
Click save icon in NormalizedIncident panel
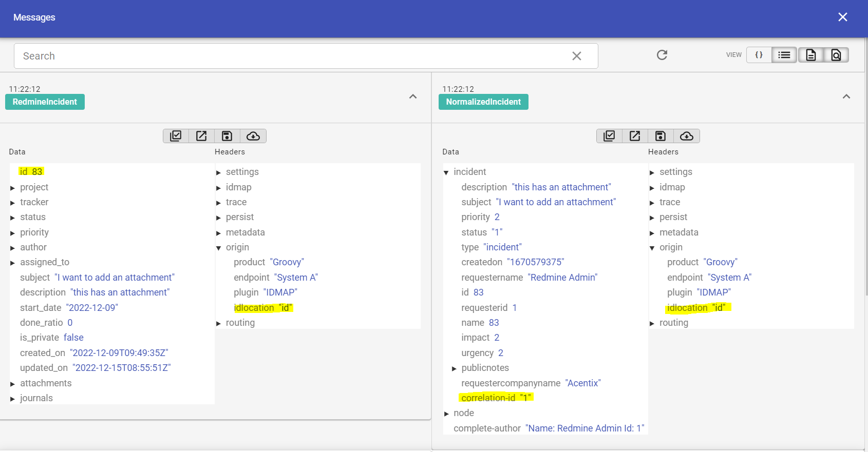661,136
